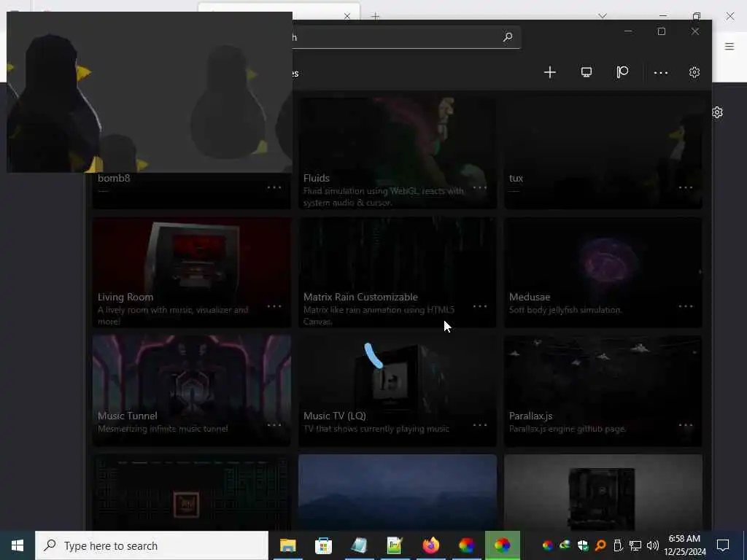This screenshot has width=747, height=560.
Task: Expand the browser tab list chevron
Action: click(x=603, y=16)
